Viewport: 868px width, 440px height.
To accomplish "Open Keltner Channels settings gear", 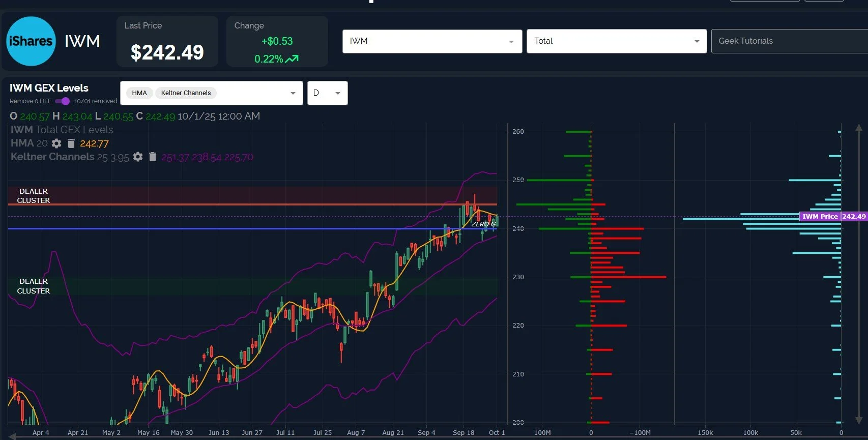I will click(x=138, y=157).
